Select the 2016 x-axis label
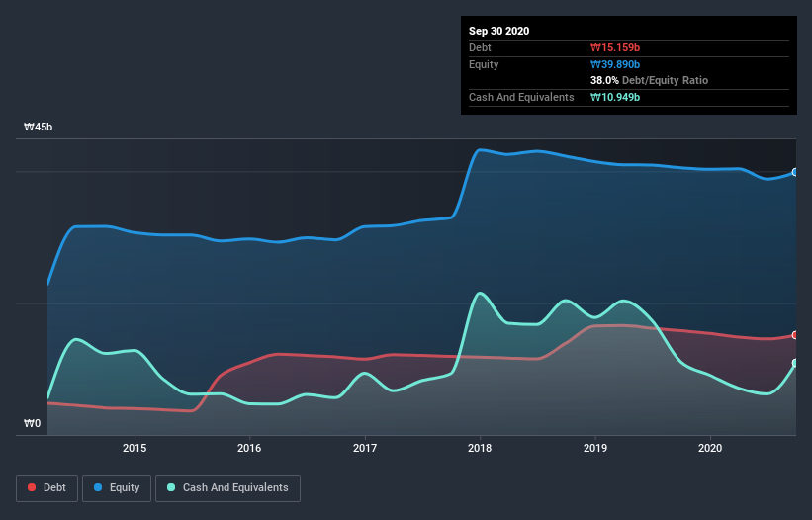The width and height of the screenshot is (812, 520). click(x=249, y=448)
